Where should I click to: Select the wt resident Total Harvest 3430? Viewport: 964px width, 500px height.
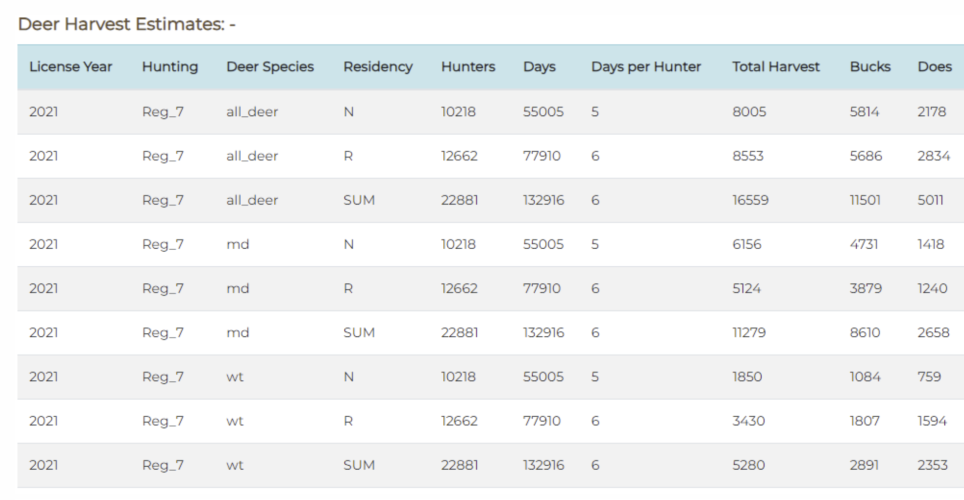[x=748, y=421]
